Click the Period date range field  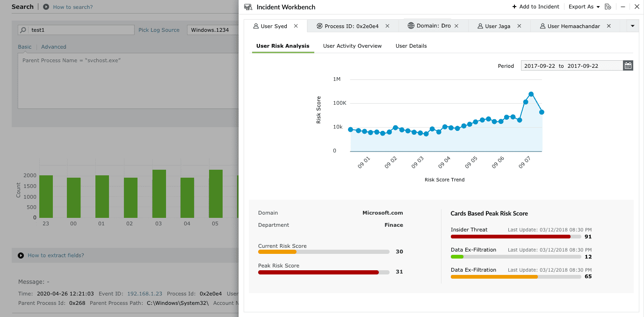(572, 66)
